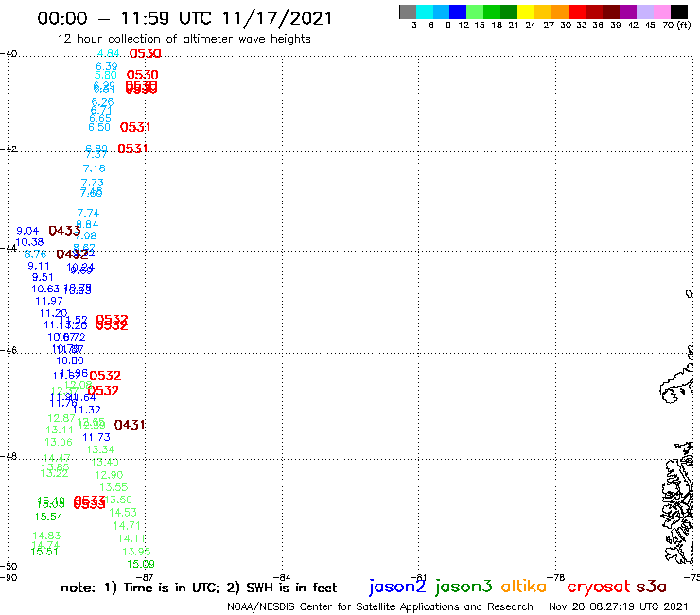
Task: Click the 'jason2' satellite legend label
Action: point(397,587)
